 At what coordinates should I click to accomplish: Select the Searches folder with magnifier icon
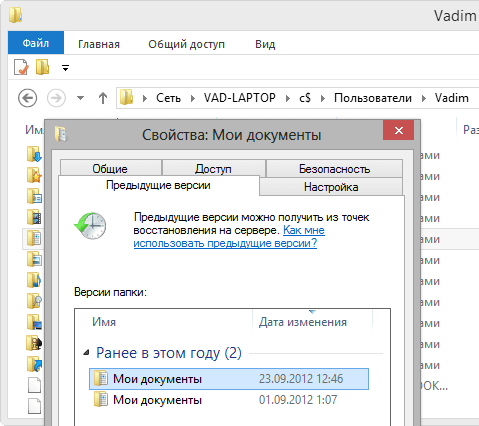[34, 301]
